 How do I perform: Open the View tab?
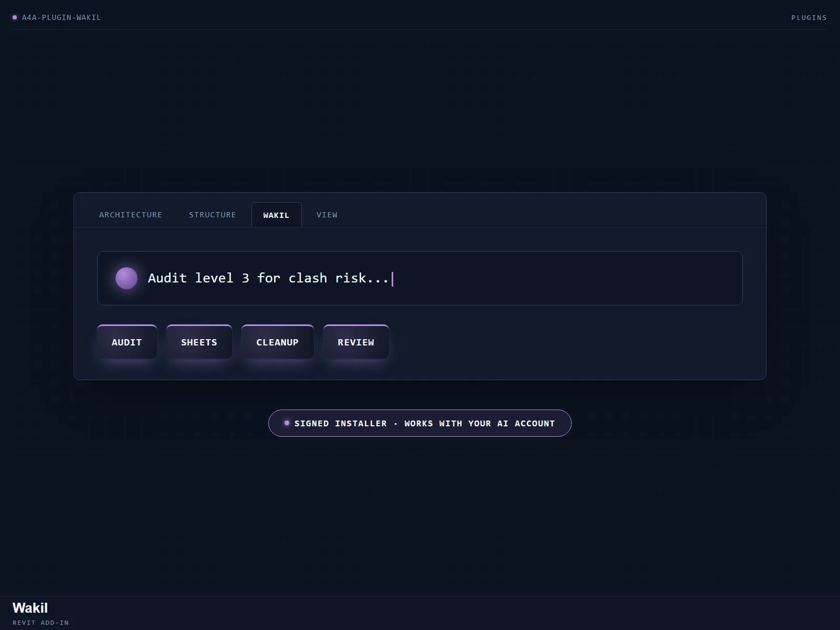click(x=327, y=215)
